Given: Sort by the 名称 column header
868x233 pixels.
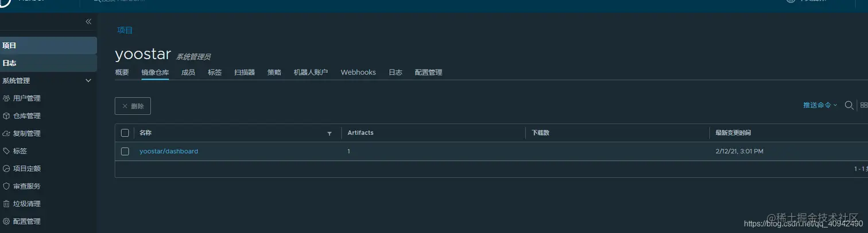Looking at the screenshot, I should (145, 133).
